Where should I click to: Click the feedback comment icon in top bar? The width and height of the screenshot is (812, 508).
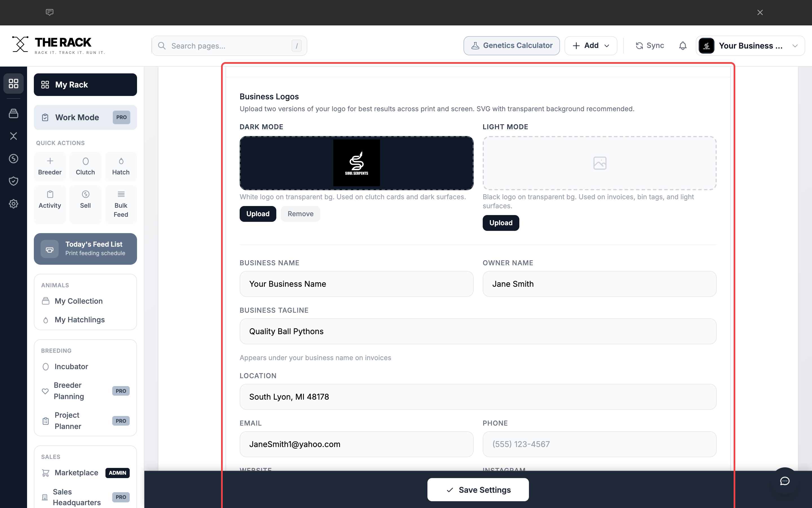point(49,12)
